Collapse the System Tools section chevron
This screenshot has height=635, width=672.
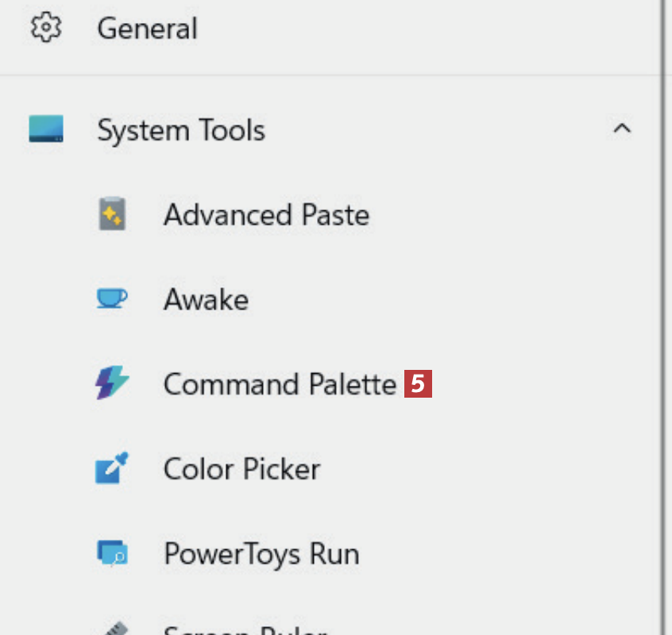[x=622, y=129]
